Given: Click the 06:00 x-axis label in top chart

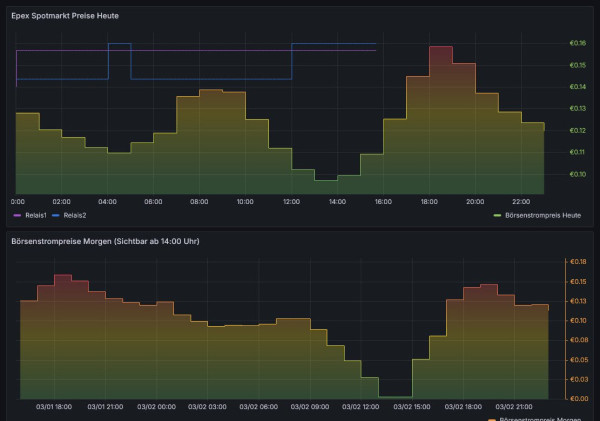Looking at the screenshot, I should pyautogui.click(x=153, y=201).
